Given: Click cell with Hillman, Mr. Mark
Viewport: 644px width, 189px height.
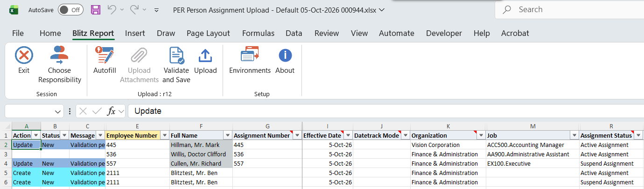Looking at the screenshot, I should pyautogui.click(x=201, y=145).
